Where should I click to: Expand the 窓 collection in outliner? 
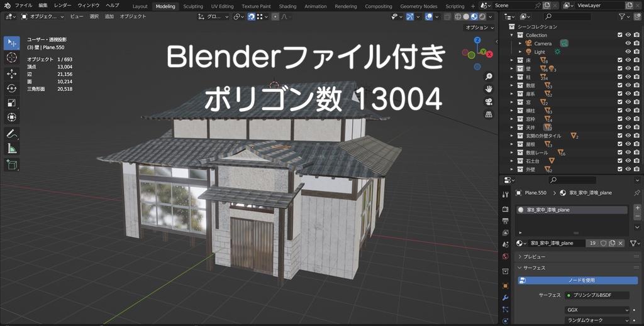coord(512,102)
